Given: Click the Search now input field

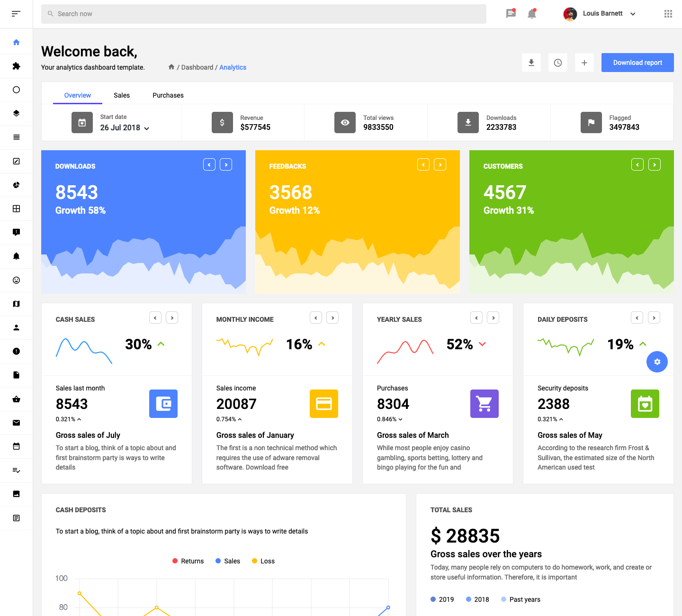Looking at the screenshot, I should 263,14.
